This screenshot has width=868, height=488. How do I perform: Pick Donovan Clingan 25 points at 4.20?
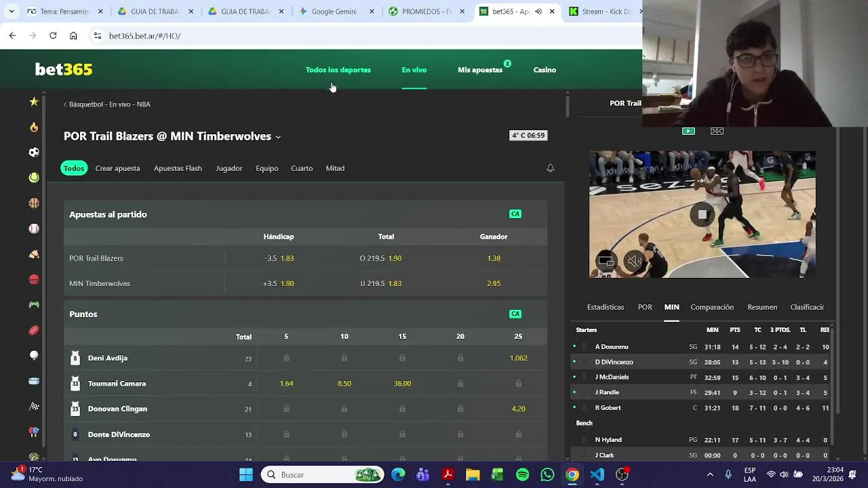pyautogui.click(x=518, y=409)
